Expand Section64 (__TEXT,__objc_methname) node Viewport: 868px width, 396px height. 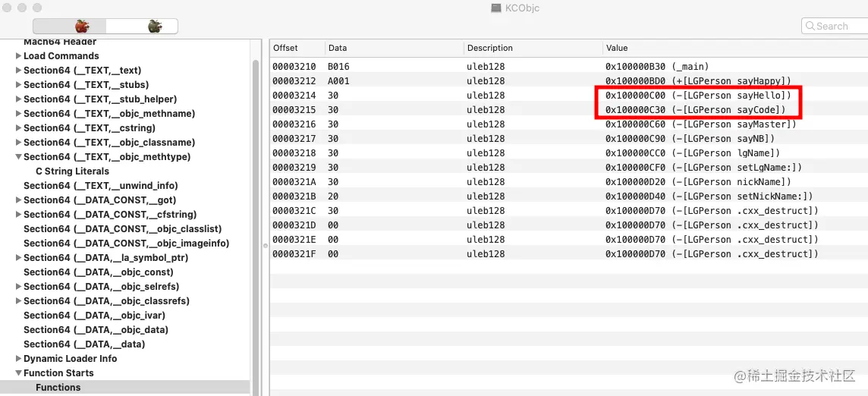point(18,114)
